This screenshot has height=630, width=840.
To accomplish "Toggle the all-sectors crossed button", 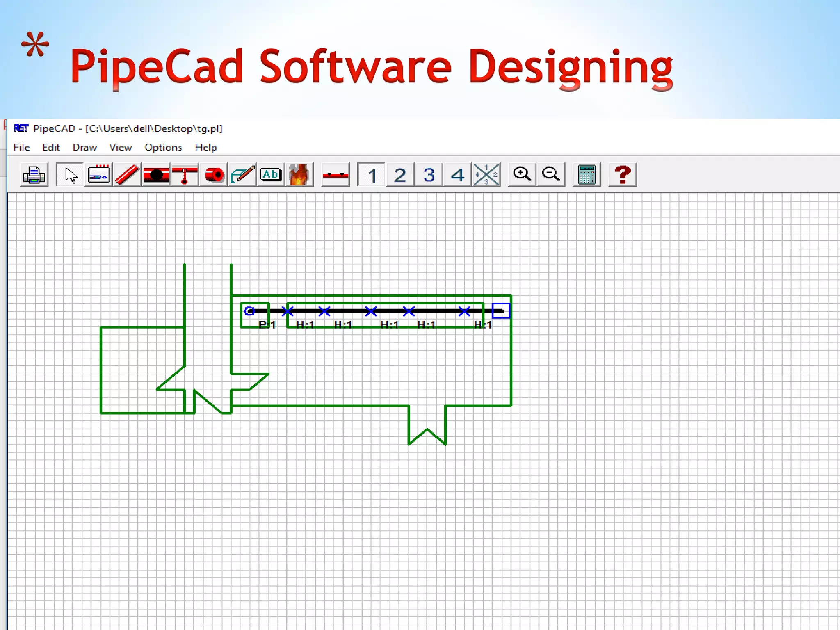I will 486,175.
